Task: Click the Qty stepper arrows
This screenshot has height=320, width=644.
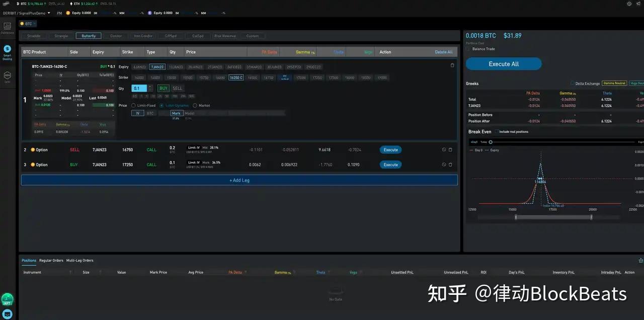Action: pyautogui.click(x=150, y=88)
